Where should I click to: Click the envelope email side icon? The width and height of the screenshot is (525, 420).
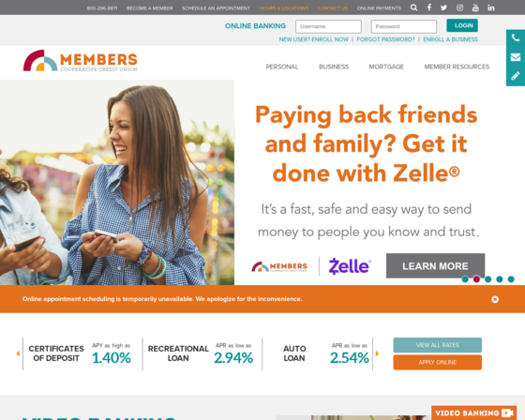[x=516, y=57]
